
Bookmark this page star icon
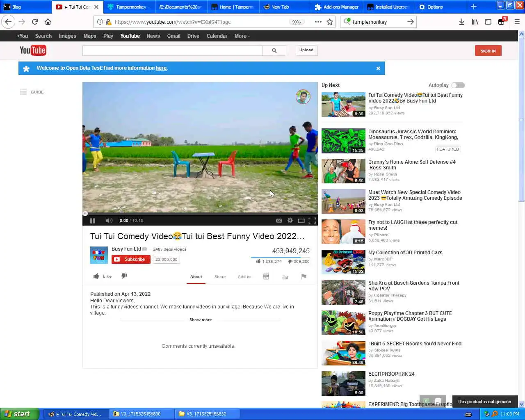coord(329,22)
